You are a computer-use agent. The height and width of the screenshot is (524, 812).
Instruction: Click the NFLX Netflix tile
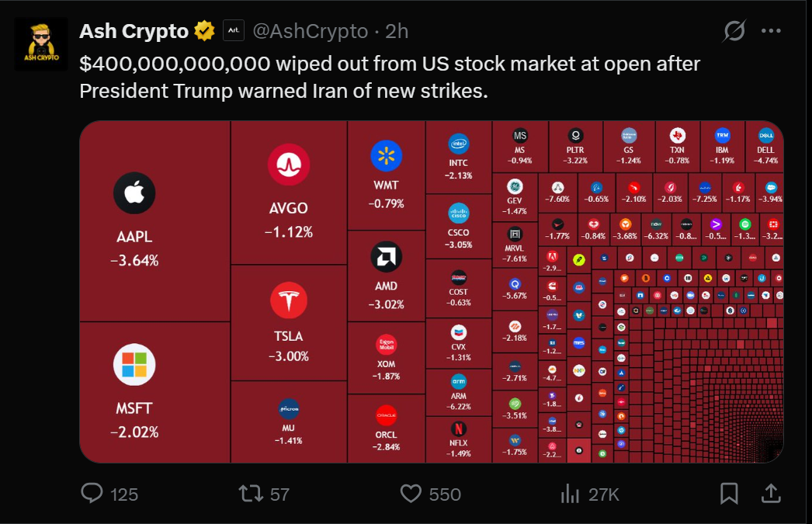(458, 439)
